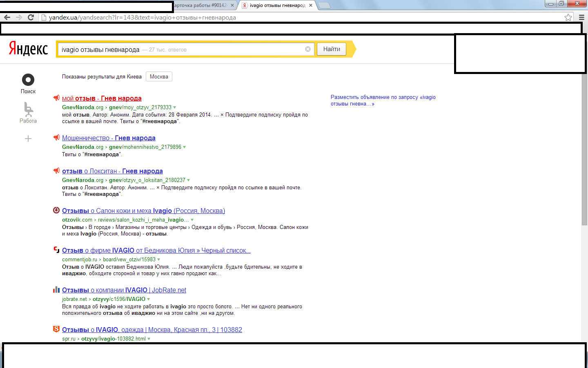Expand options for commentjob.ru board/vew_otziv/15983

pyautogui.click(x=159, y=260)
